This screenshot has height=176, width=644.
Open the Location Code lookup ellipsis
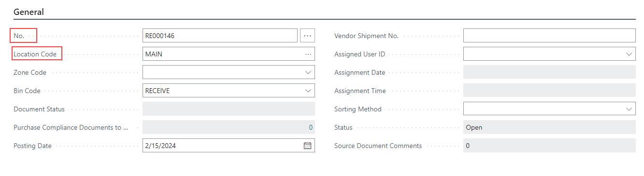click(308, 54)
